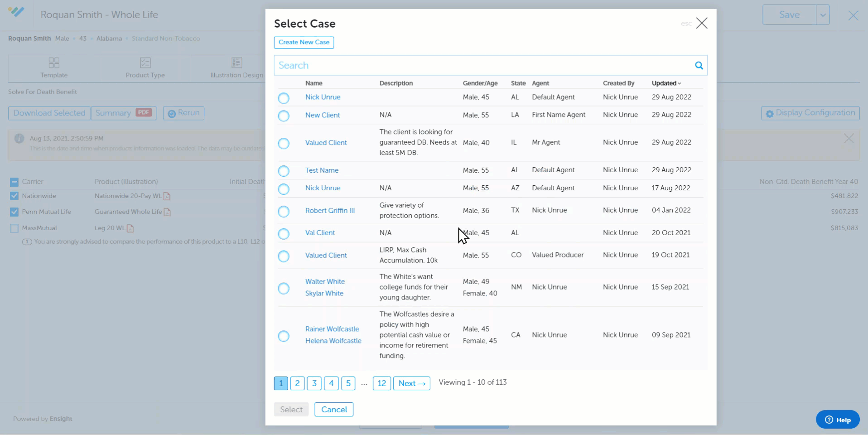Click the Nationwide 20-Pay WL PDF icon
Image resolution: width=868 pixels, height=435 pixels.
point(167,196)
